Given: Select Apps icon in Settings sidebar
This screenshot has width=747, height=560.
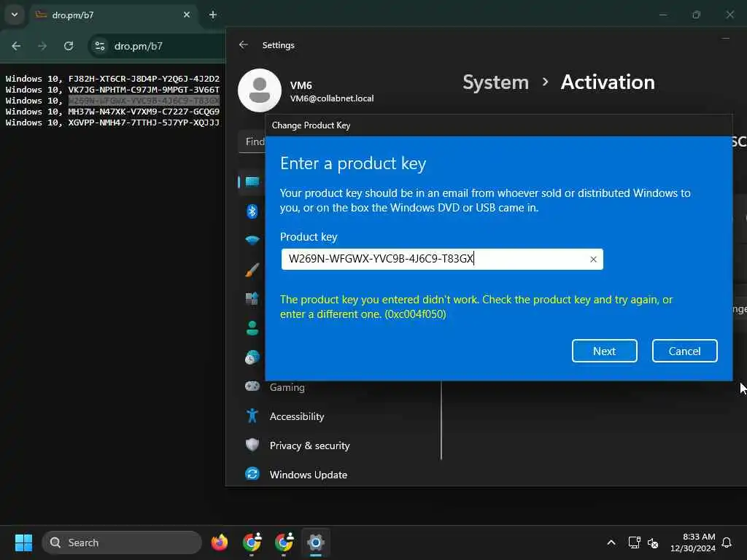Looking at the screenshot, I should [x=252, y=298].
